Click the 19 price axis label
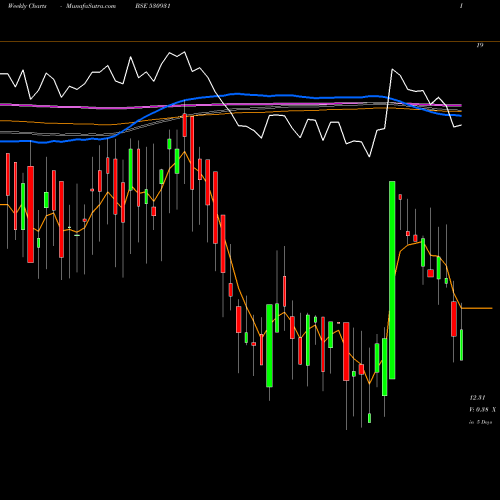The image size is (500, 500). click(x=480, y=45)
